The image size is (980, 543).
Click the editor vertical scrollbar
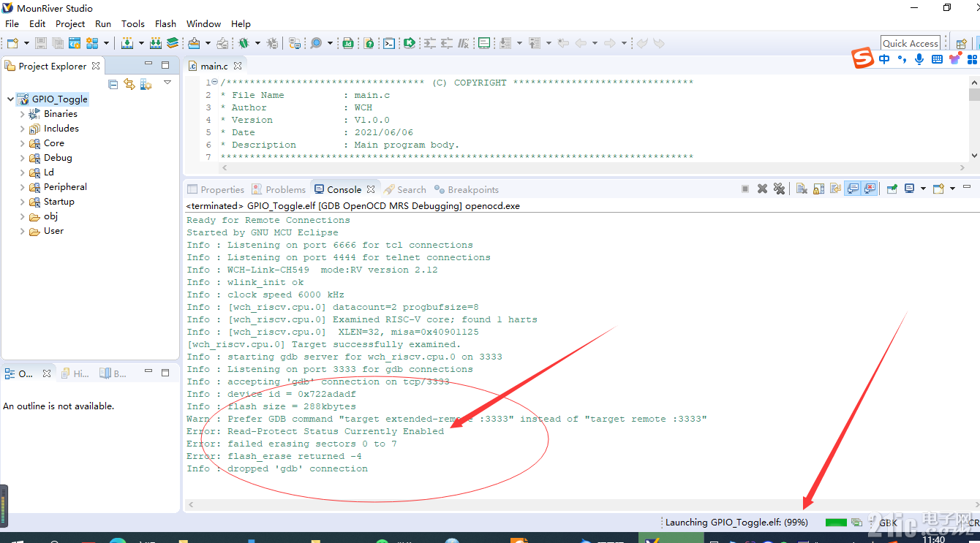coord(974,118)
